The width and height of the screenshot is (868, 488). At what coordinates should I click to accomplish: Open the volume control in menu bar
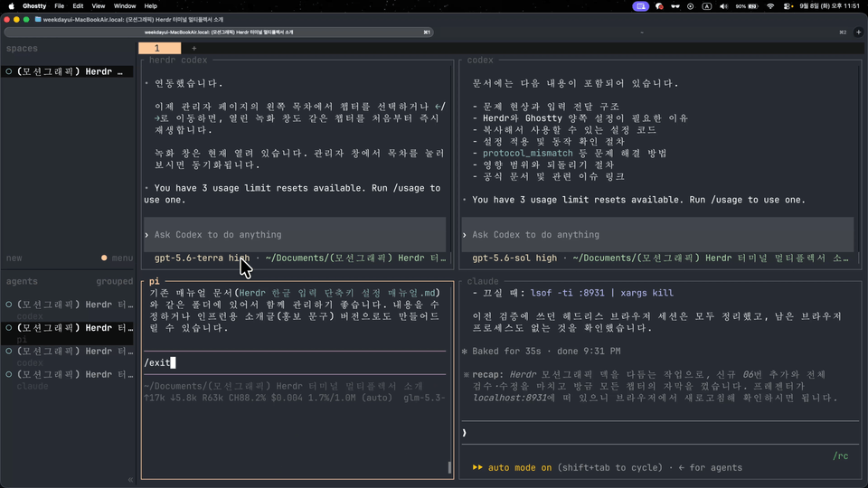tap(723, 6)
